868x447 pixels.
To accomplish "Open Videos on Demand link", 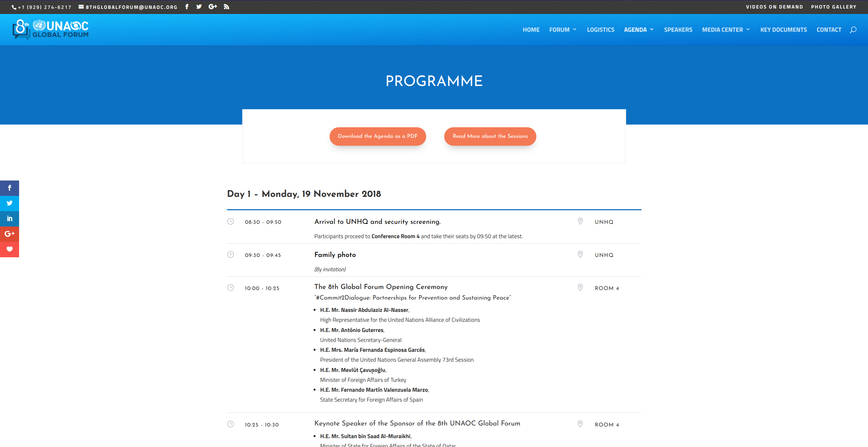I will click(774, 7).
